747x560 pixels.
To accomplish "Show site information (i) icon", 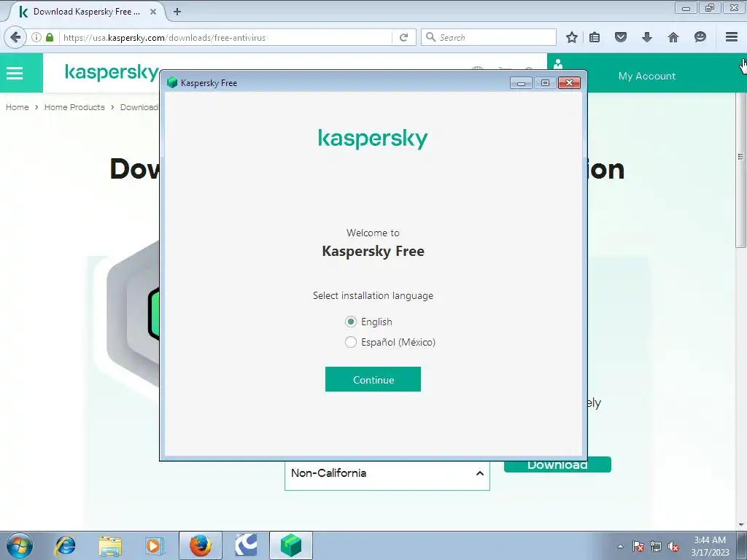I will pos(36,37).
